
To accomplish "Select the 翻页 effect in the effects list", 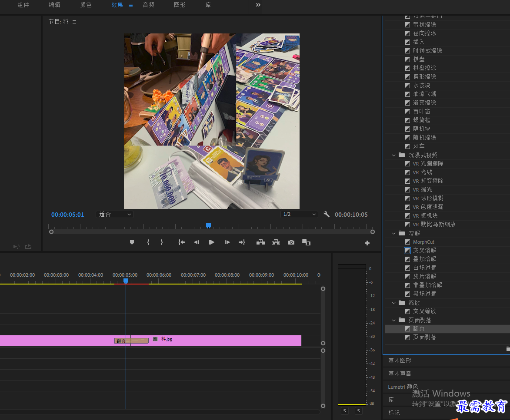I will coord(418,329).
